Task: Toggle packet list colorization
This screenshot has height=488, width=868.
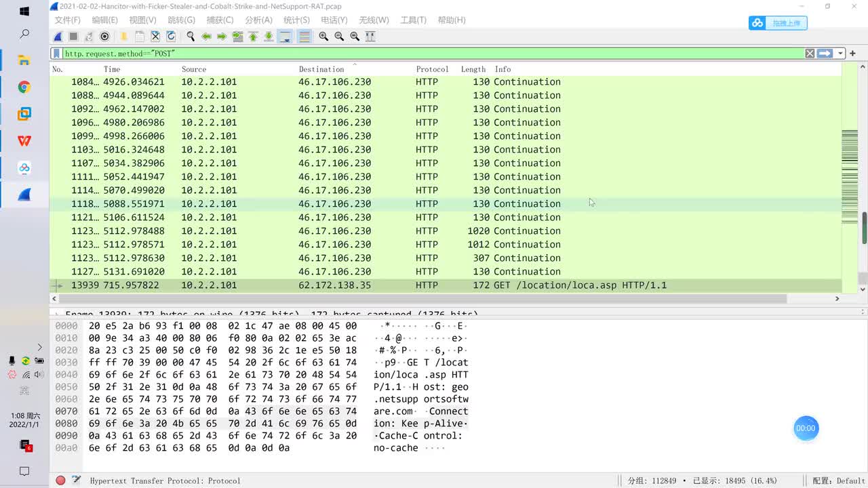Action: pos(304,37)
